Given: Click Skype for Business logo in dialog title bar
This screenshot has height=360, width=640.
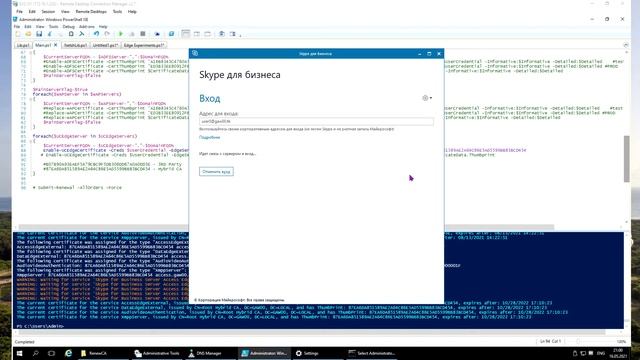Looking at the screenshot, I should pos(195,53).
